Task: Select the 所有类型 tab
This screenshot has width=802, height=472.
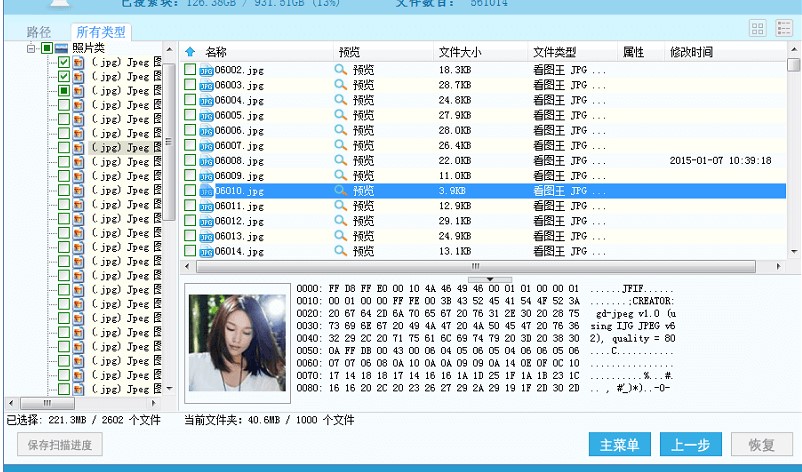Action: point(101,32)
